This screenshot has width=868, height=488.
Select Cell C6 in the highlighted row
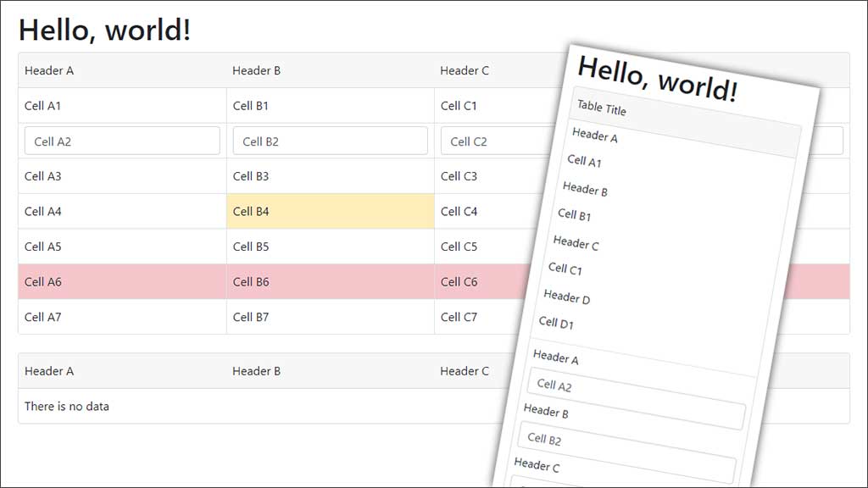coord(456,281)
